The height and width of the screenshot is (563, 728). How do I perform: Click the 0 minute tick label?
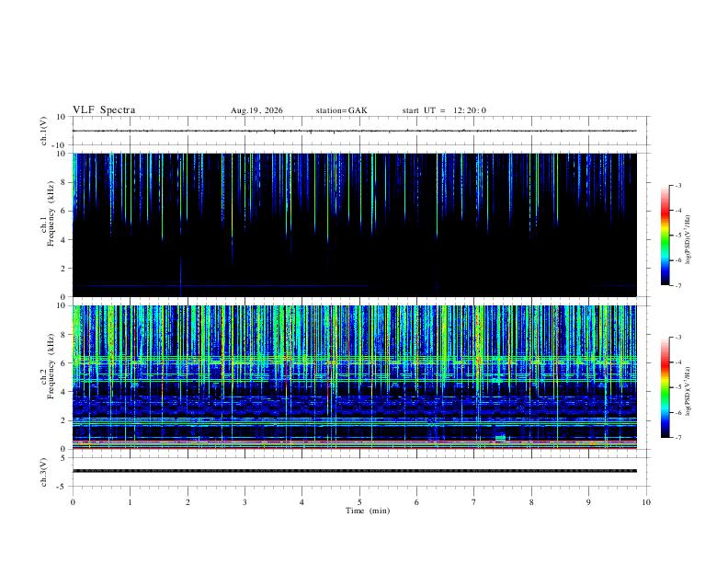pos(73,502)
